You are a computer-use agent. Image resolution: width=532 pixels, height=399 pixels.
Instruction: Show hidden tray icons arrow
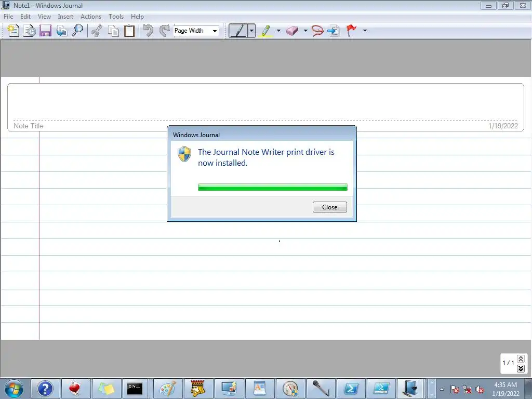[442, 389]
